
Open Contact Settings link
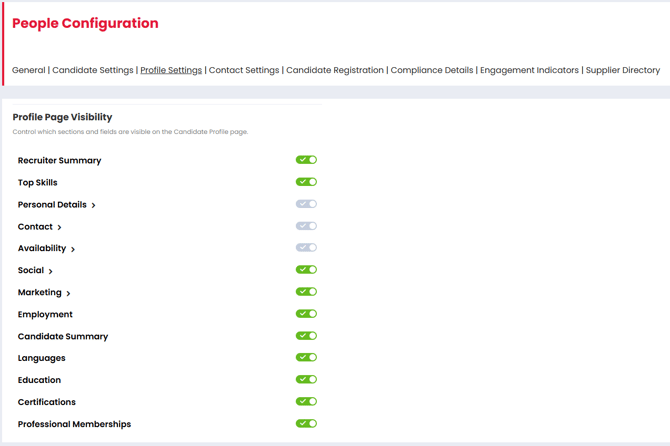244,70
